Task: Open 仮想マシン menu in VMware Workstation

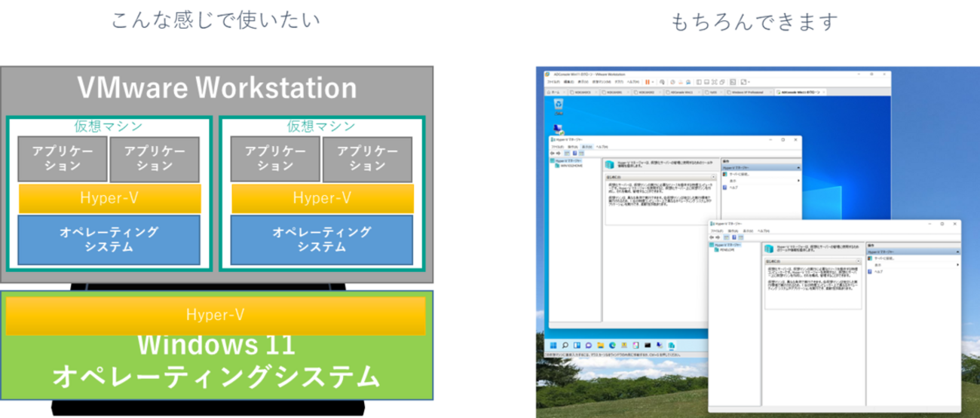Action: click(x=602, y=82)
